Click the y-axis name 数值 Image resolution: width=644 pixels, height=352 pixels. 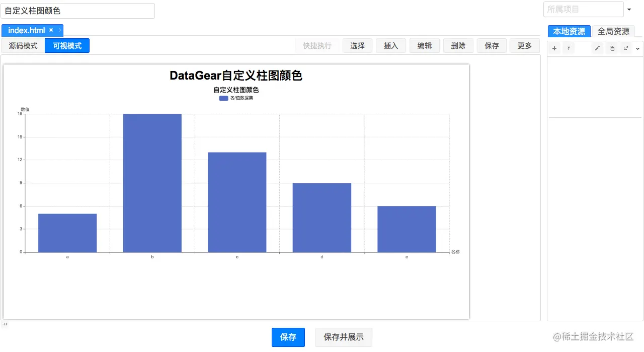(x=25, y=109)
